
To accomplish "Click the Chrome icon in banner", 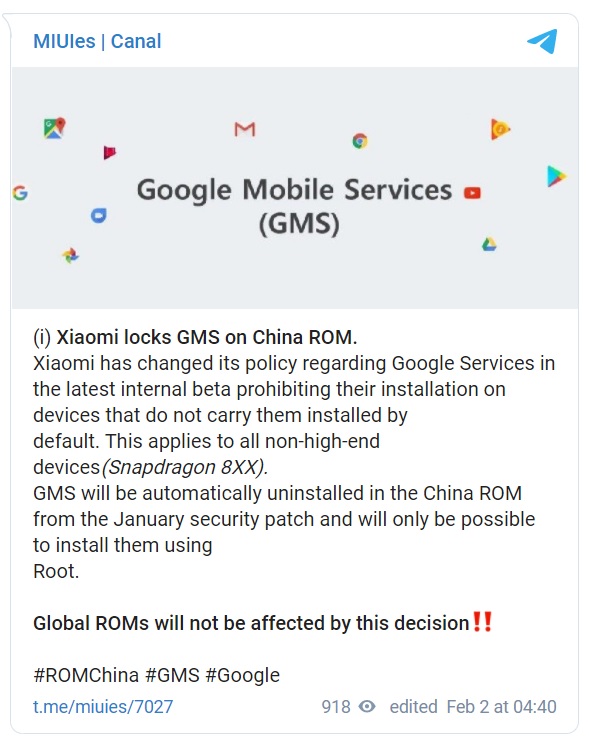I will click(360, 141).
